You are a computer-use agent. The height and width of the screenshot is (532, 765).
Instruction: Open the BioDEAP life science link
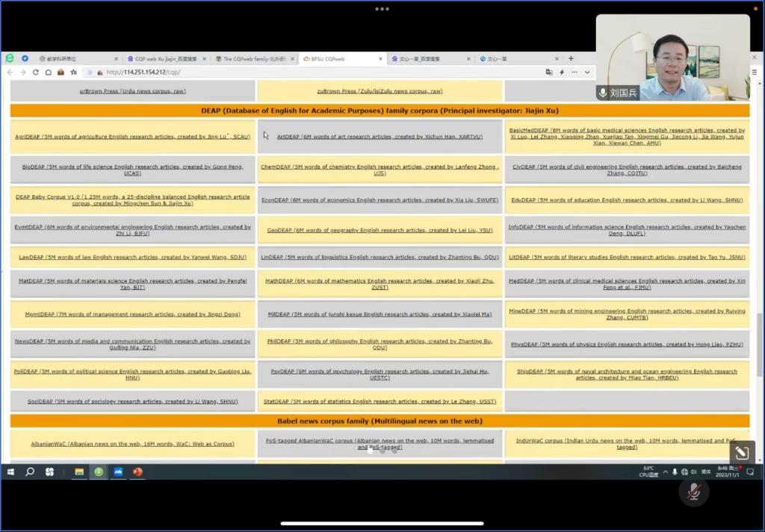point(133,170)
